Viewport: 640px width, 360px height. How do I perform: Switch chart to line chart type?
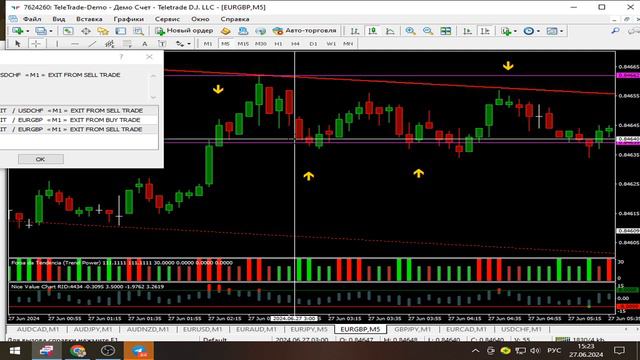(390, 31)
